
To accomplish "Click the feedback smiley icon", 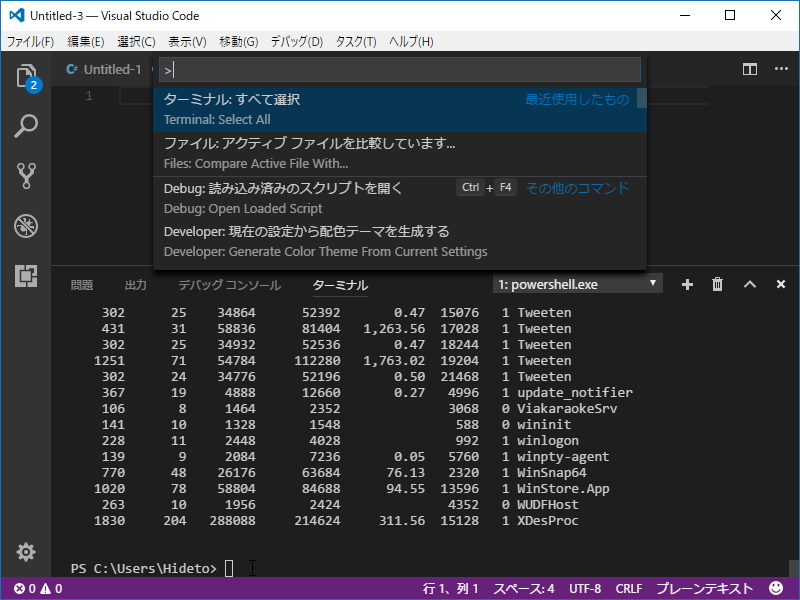I will coord(776,588).
